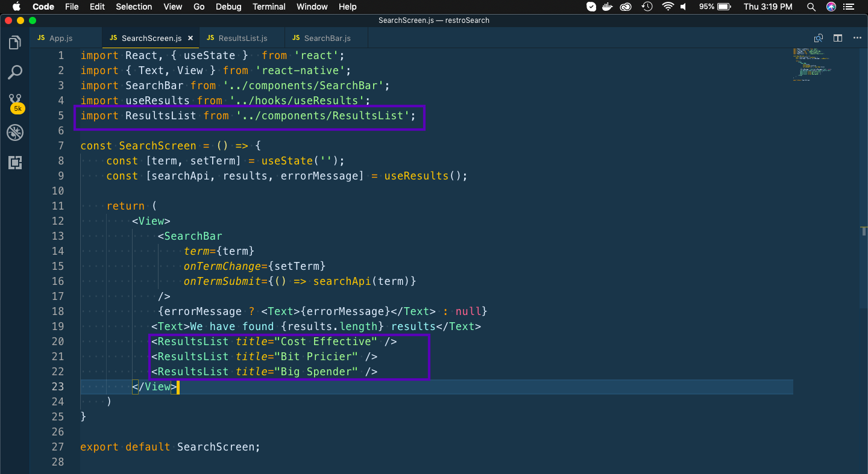Click the opening <SearchBar tag on line 13
The width and height of the screenshot is (868, 474).
190,236
